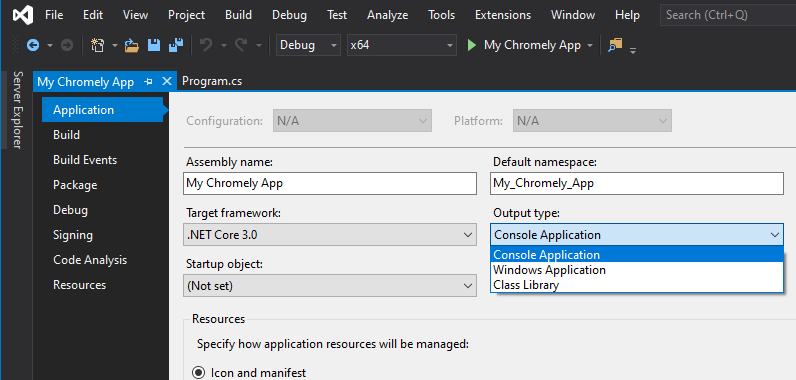Click the Open File folder icon
Viewport: 796px width, 380px height.
131,46
